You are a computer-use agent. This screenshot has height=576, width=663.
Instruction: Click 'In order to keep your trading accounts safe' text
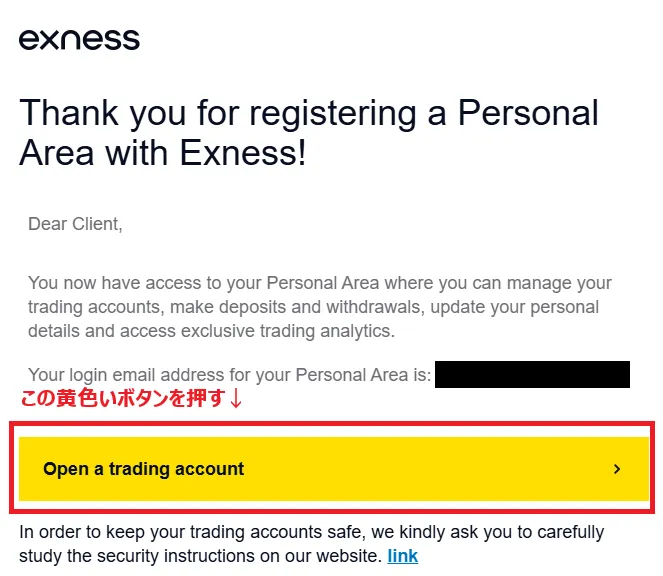coord(312,532)
